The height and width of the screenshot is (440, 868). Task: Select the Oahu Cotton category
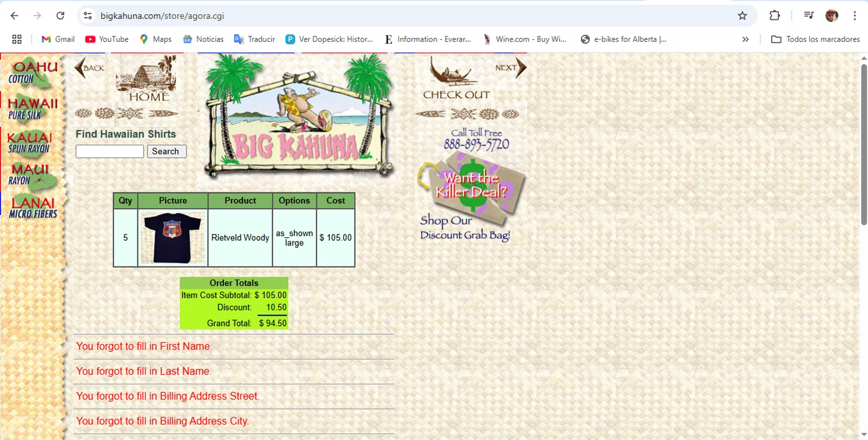pyautogui.click(x=33, y=72)
